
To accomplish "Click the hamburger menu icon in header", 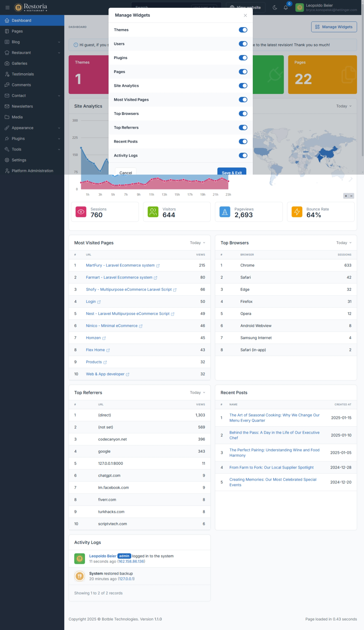I will point(7,7).
